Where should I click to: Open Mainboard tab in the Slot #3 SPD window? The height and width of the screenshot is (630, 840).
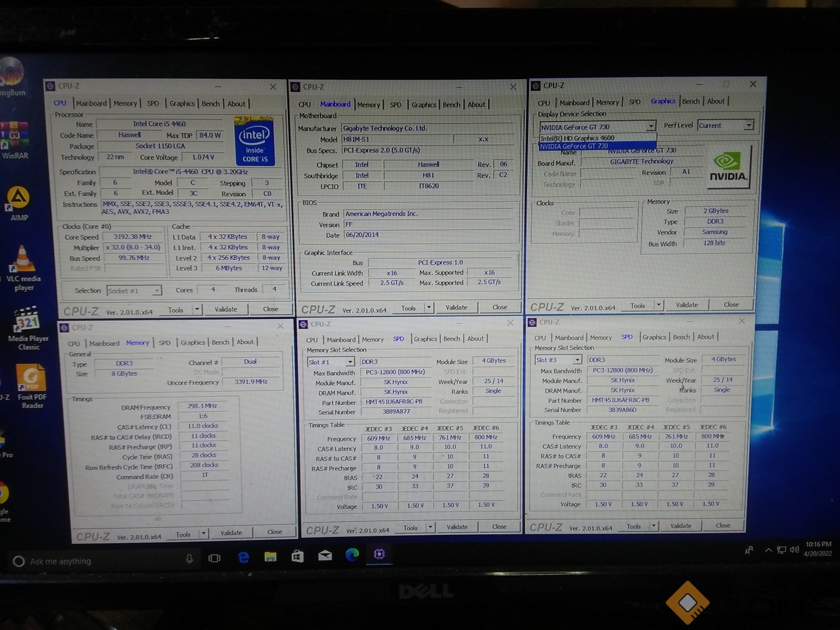tap(569, 338)
